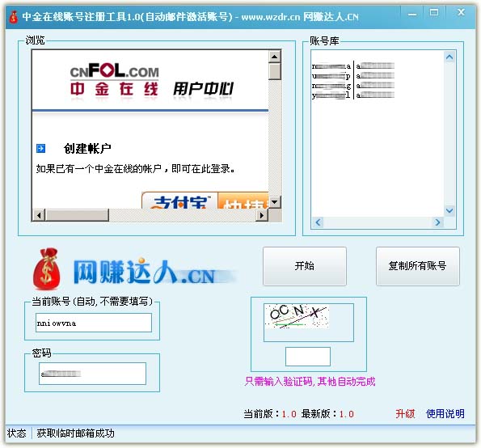Select the account row ending in l

[x=352, y=95]
